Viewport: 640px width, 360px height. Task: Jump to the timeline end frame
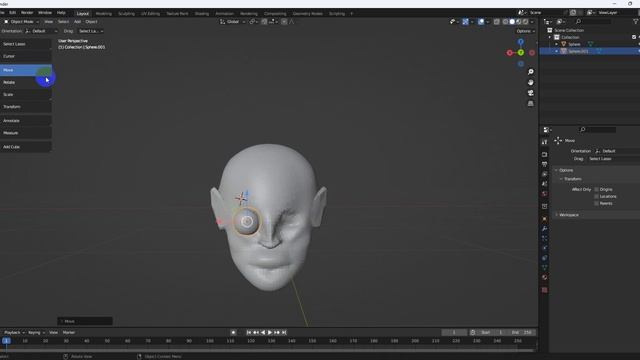284,333
